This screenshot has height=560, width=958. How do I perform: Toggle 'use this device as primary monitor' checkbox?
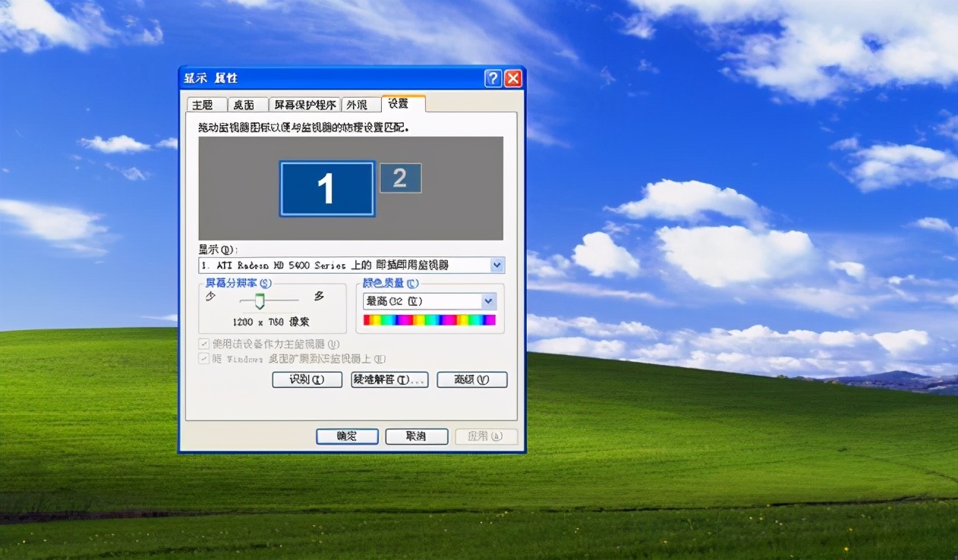(203, 343)
